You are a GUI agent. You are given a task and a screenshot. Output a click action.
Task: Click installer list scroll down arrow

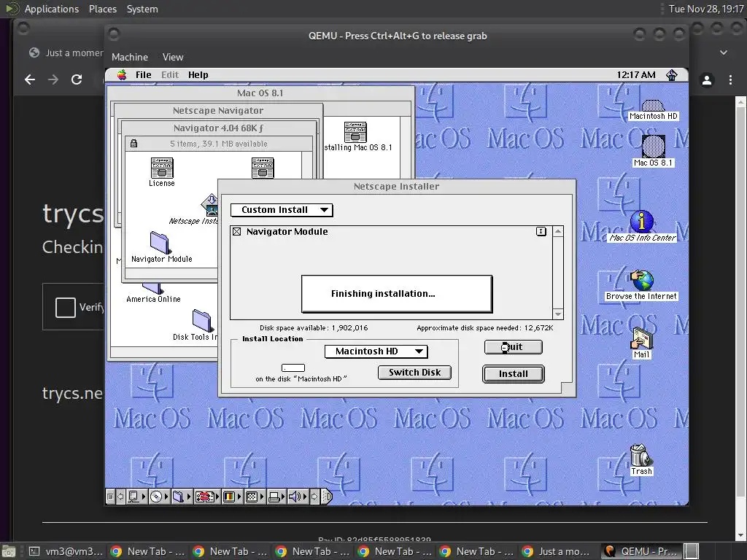558,314
